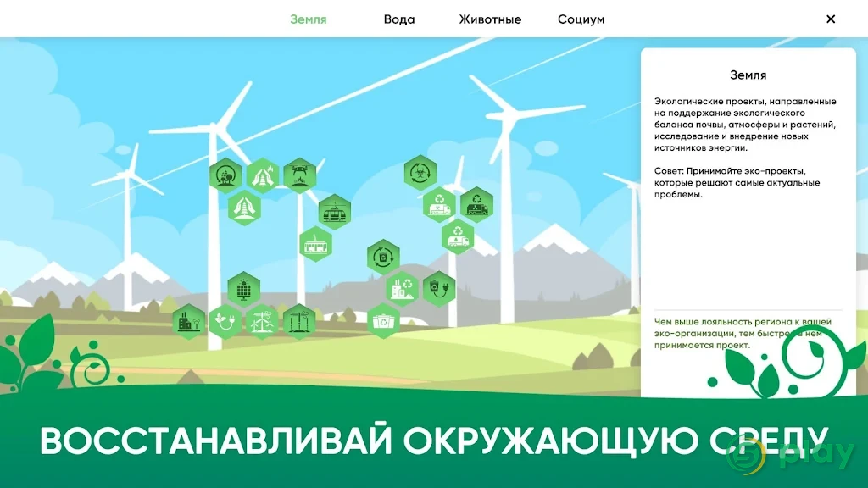Click the green note 'Чем выше лояльность региона'
Screen dimensions: 868x488
coord(743,333)
